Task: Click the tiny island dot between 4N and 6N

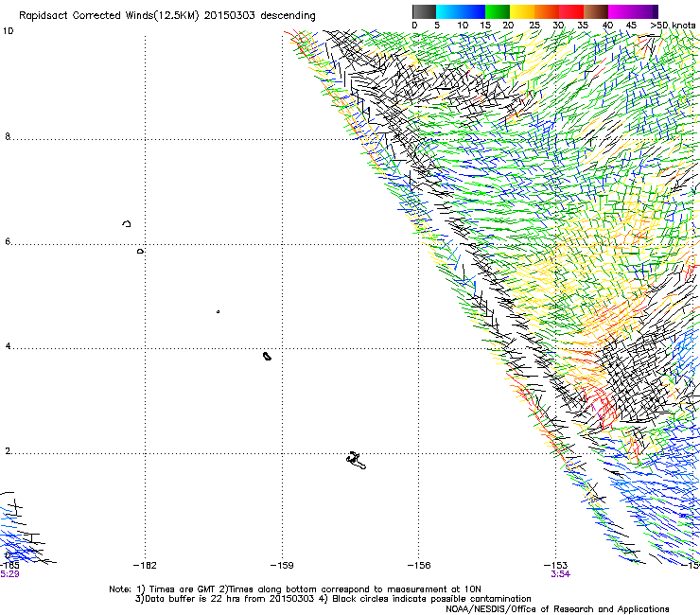Action: pyautogui.click(x=218, y=311)
